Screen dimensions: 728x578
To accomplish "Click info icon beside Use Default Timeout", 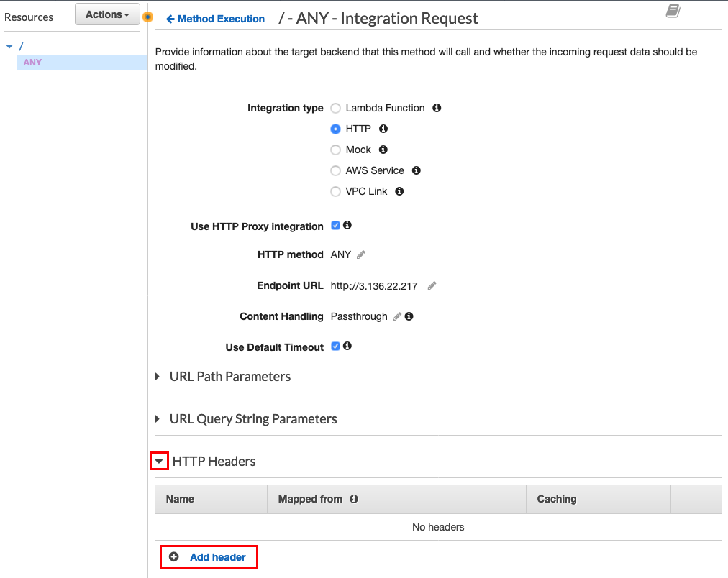I will [347, 346].
